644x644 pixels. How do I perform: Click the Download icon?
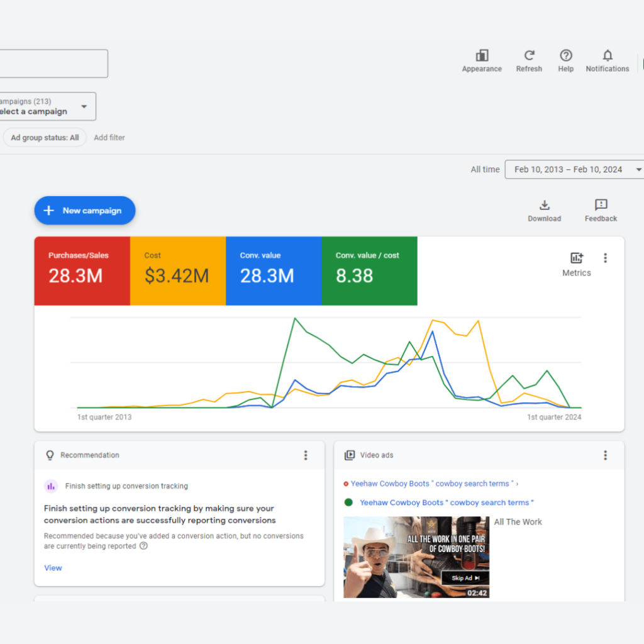[x=544, y=206]
